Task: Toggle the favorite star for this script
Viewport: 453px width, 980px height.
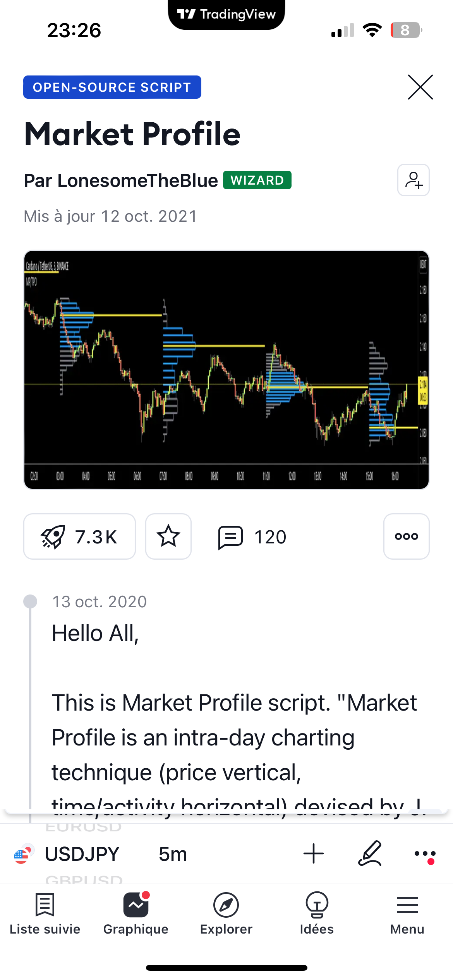Action: pos(168,536)
